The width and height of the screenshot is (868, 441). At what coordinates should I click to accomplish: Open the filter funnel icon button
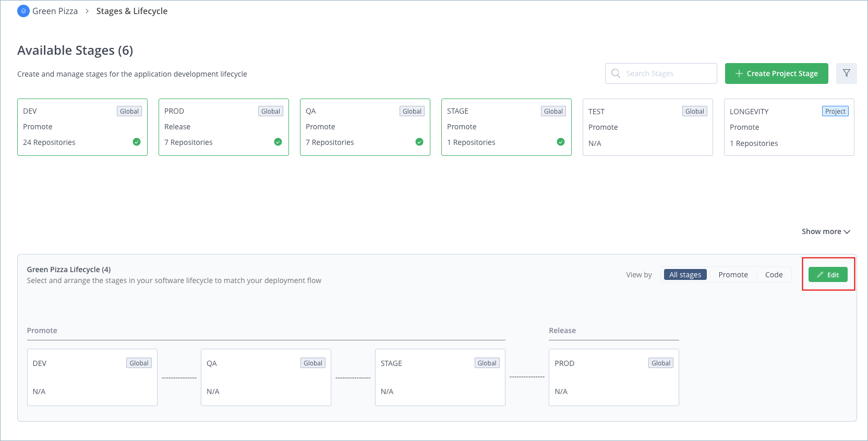coord(846,73)
